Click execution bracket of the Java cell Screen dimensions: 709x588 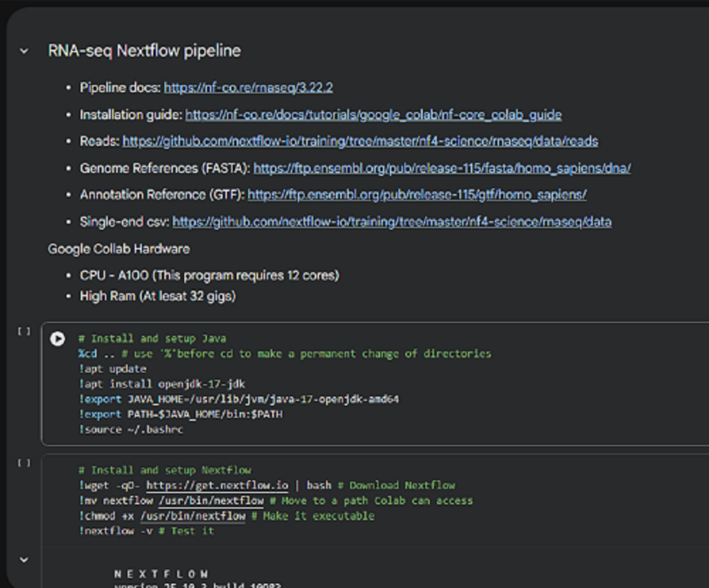point(24,331)
